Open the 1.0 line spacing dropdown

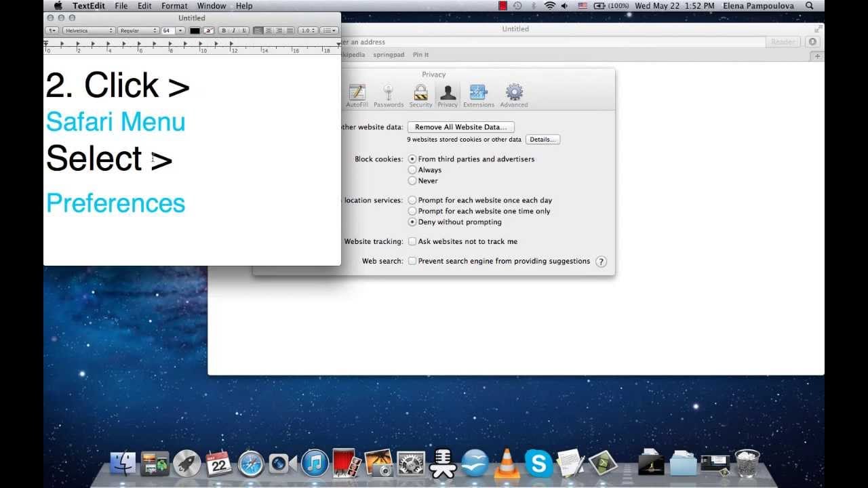[x=309, y=30]
